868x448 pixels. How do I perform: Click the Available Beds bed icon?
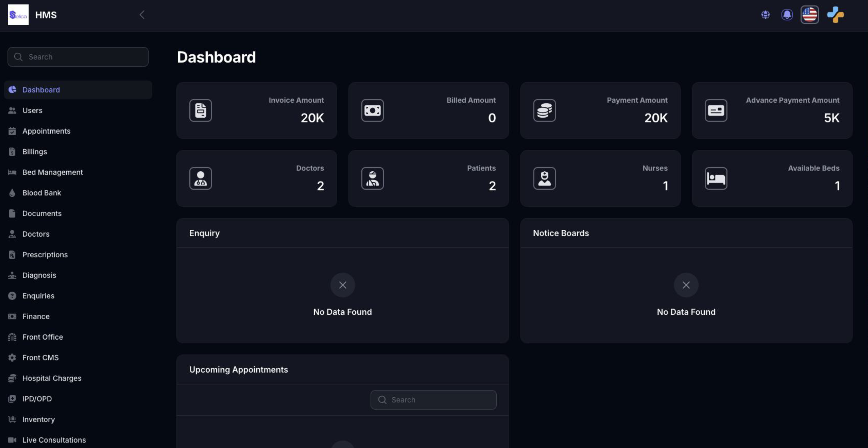(x=716, y=179)
